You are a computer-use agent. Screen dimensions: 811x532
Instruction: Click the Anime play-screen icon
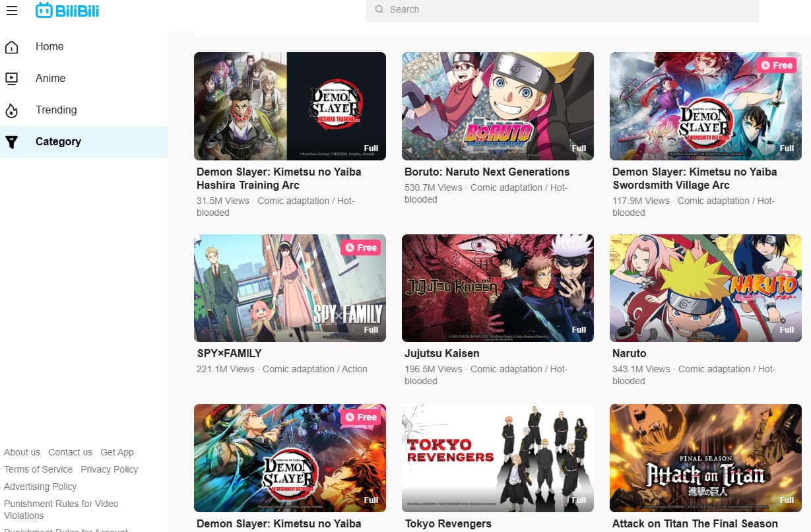(11, 79)
